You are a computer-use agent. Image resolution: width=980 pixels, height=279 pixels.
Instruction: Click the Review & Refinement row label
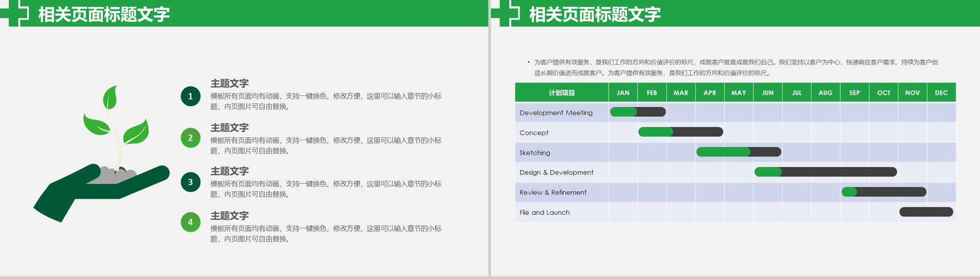(553, 192)
